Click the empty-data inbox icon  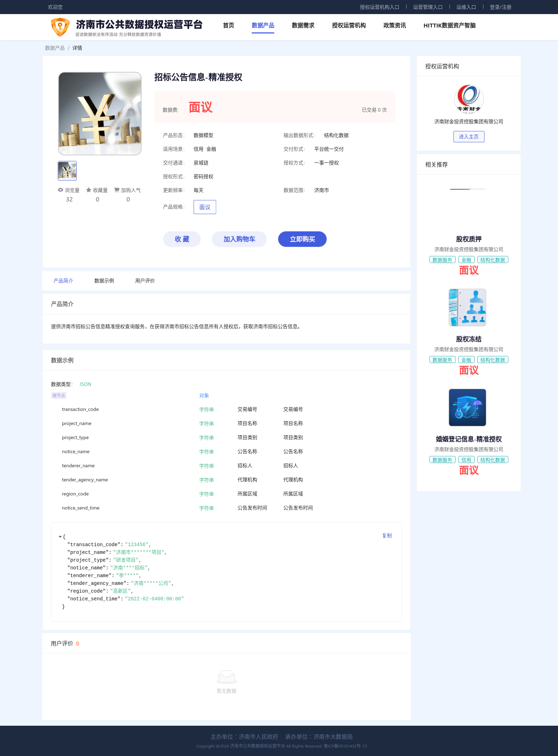coord(226,676)
